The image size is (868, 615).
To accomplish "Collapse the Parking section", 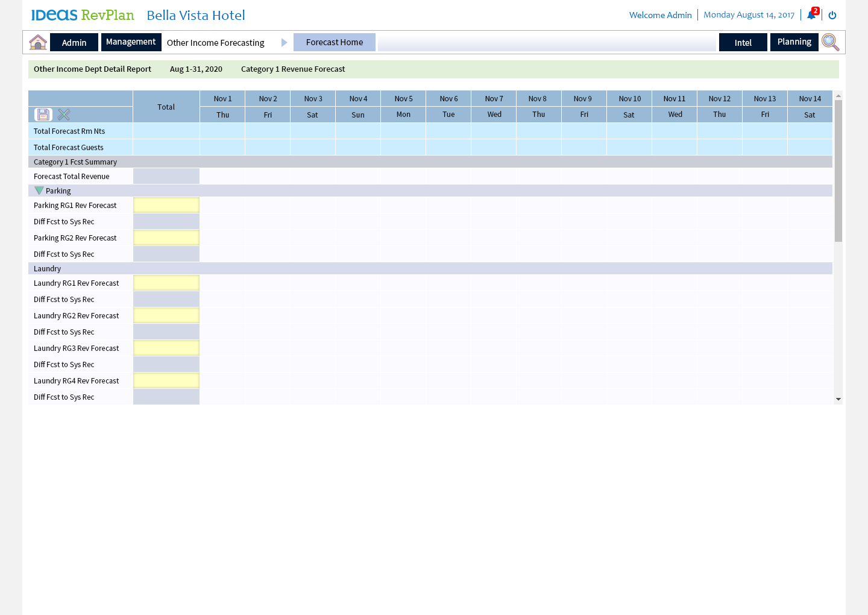I will pyautogui.click(x=39, y=191).
